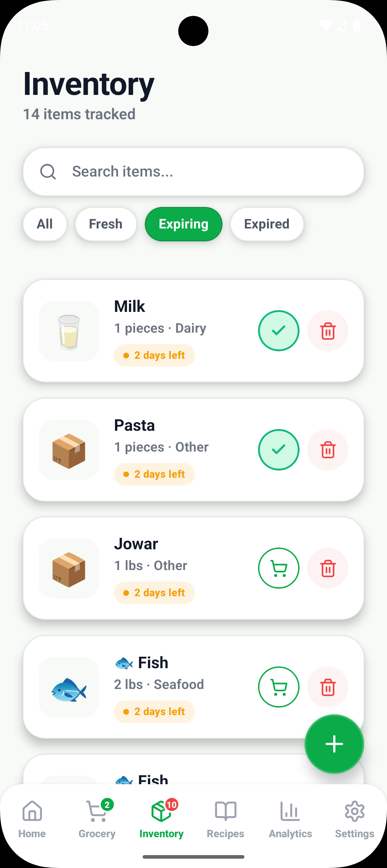This screenshot has height=868, width=387.
Task: Mark Milk as used with checkmark
Action: coord(278,331)
